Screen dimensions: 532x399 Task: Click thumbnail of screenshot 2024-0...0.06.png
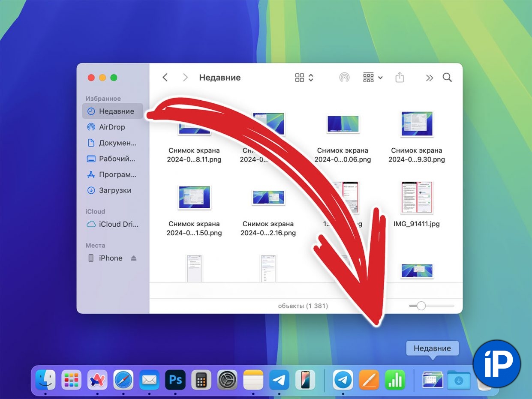pyautogui.click(x=343, y=124)
